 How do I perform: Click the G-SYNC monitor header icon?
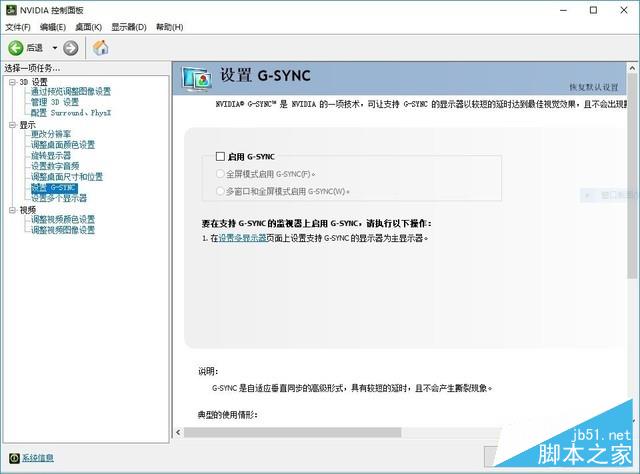[x=197, y=78]
